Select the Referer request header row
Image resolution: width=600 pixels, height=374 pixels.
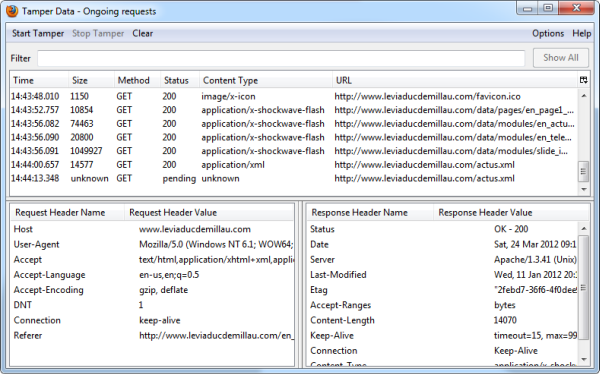coord(152,336)
